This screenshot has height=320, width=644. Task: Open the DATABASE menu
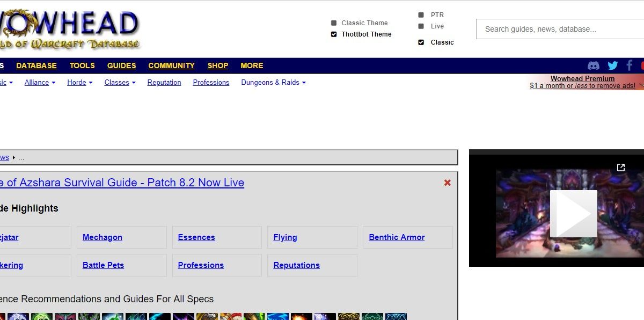click(x=36, y=66)
